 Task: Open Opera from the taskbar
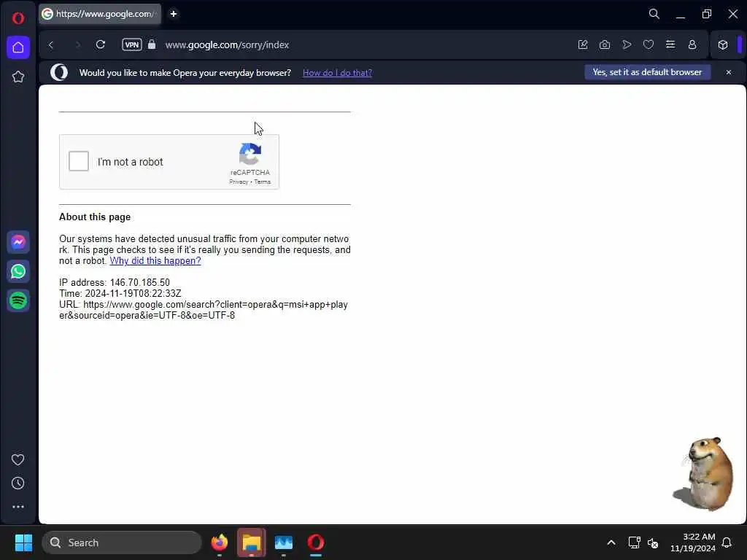[x=315, y=542]
